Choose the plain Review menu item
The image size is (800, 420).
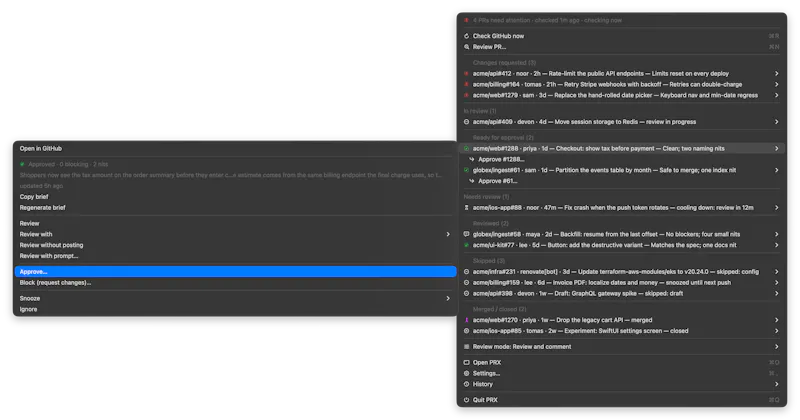click(235, 224)
